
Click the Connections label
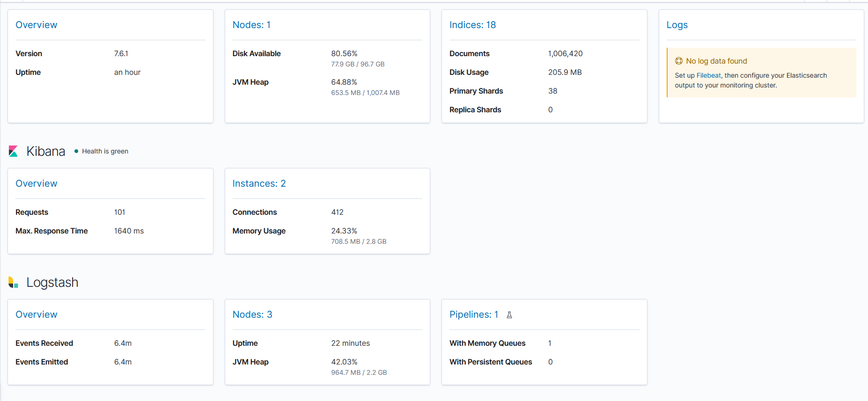255,212
